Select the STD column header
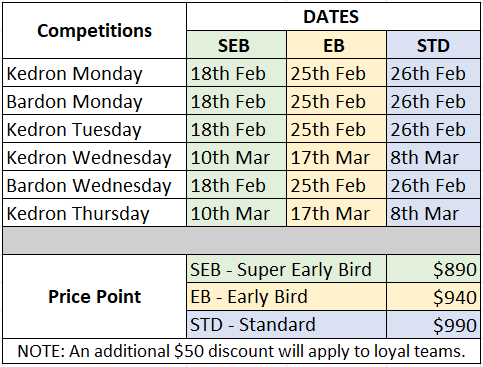Image resolution: width=483 pixels, height=367 pixels. click(x=433, y=45)
